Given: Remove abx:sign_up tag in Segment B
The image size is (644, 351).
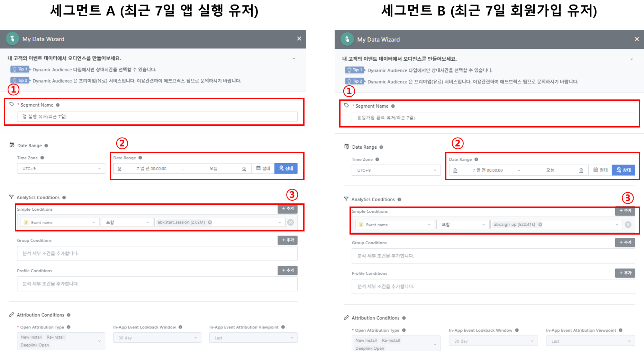Looking at the screenshot, I should [540, 225].
